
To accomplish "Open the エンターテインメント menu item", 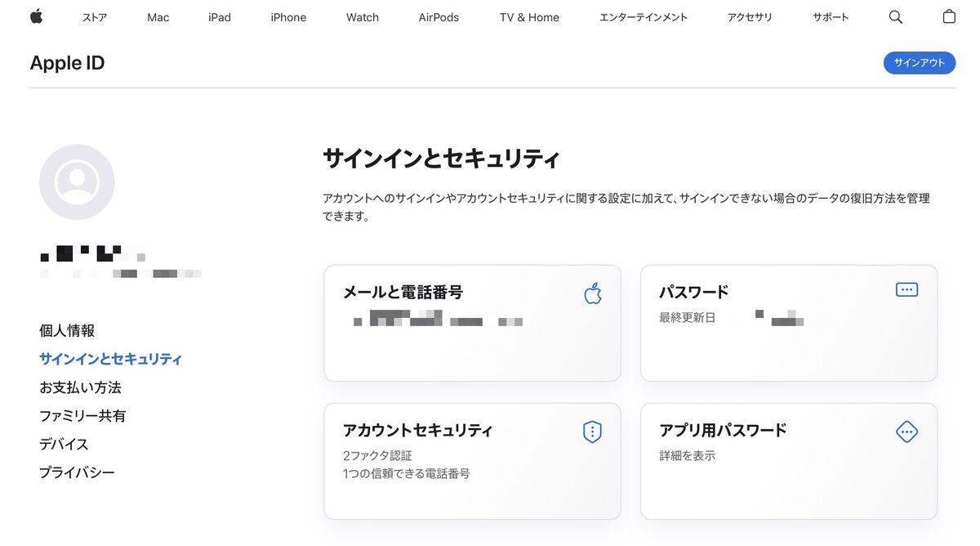I will point(644,17).
